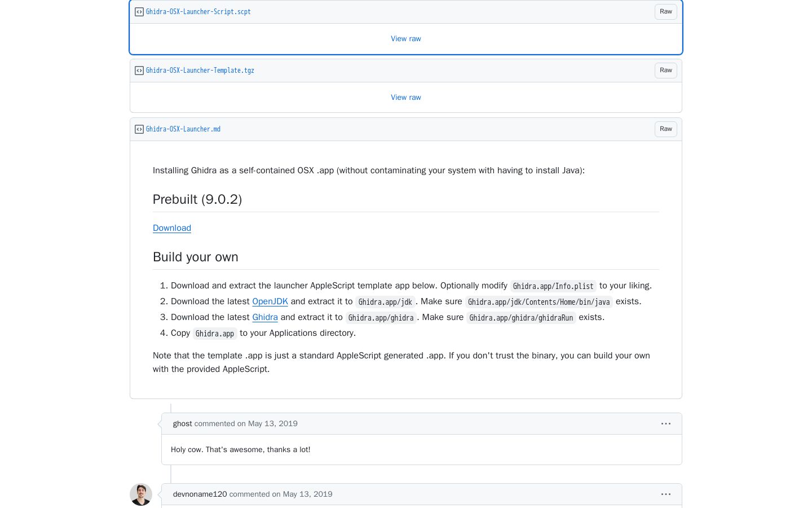Click code file icon beside Ghidra-OSX-Launcher-Template.tgz
Viewport: 812px width, 508px height.
[139, 71]
